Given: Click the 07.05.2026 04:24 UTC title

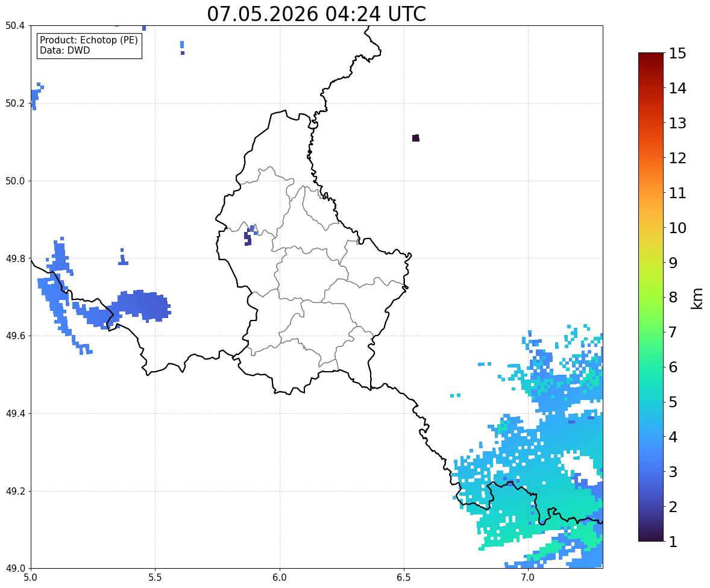Looking at the screenshot, I should tap(316, 14).
